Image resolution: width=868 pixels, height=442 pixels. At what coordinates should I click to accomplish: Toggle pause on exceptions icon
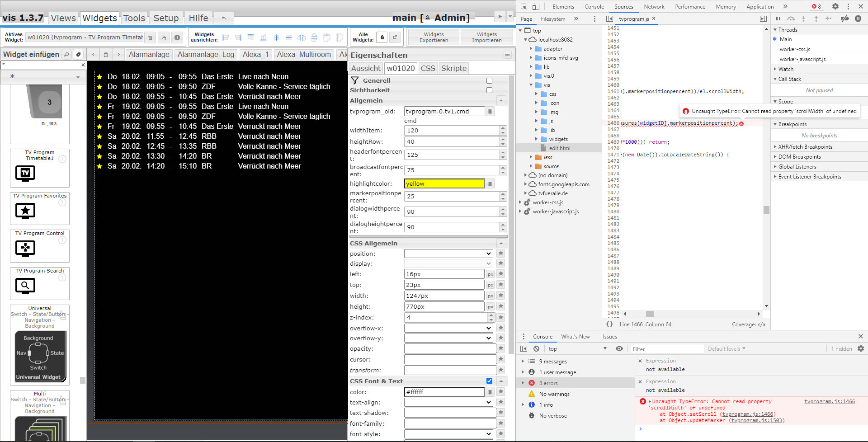tap(858, 19)
